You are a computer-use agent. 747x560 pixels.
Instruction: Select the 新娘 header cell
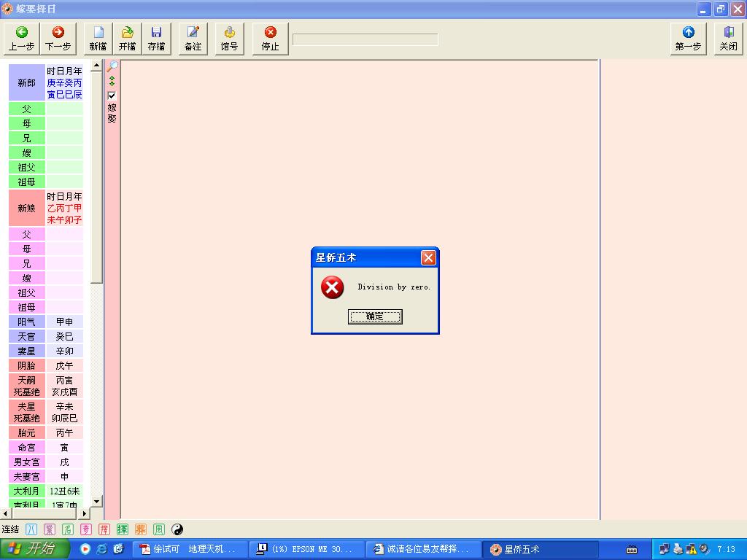click(27, 208)
